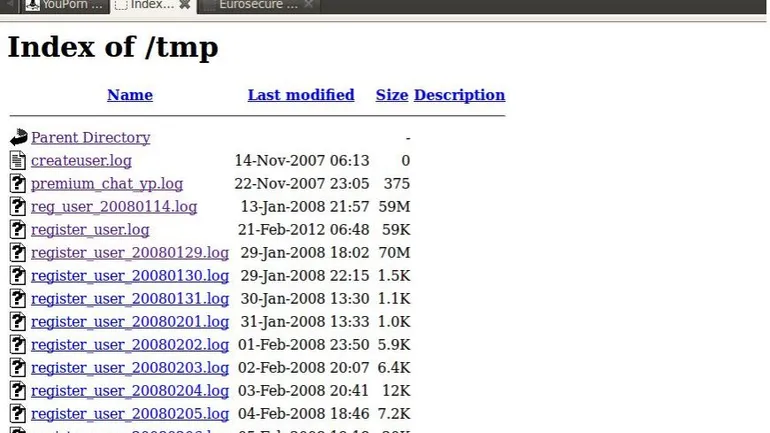Close the Eurosecure browser tab
Viewport: 770px width, 433px height.
coord(308,5)
